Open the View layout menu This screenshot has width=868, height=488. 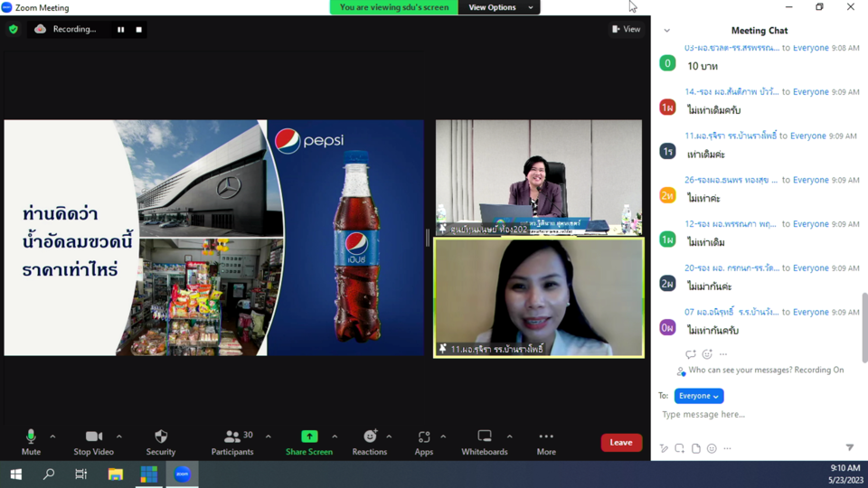[x=627, y=29]
